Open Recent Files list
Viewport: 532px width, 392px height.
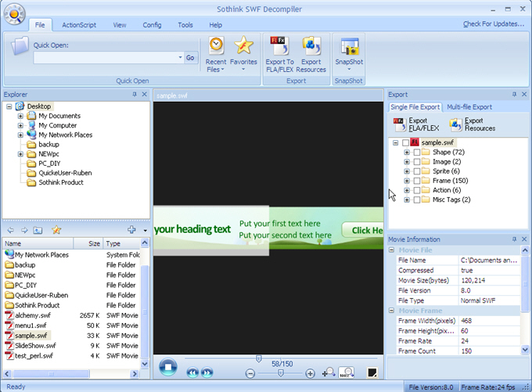point(216,54)
